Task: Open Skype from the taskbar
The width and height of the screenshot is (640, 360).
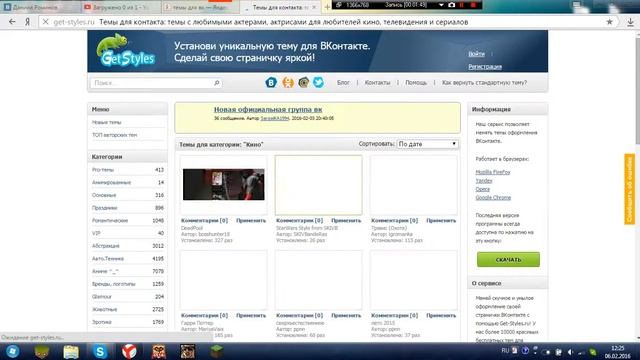Action: point(100,351)
